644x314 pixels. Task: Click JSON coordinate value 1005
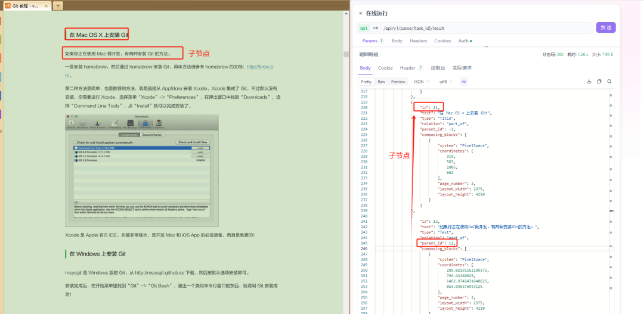click(452, 167)
